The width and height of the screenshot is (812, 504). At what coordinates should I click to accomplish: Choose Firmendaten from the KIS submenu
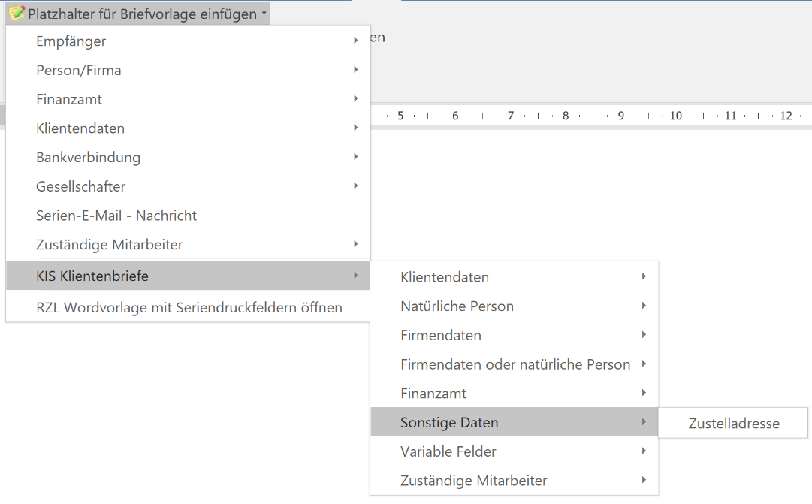click(x=441, y=335)
